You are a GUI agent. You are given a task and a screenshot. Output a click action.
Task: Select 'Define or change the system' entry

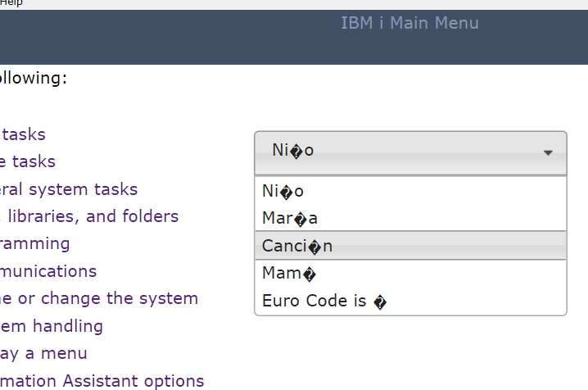point(98,298)
